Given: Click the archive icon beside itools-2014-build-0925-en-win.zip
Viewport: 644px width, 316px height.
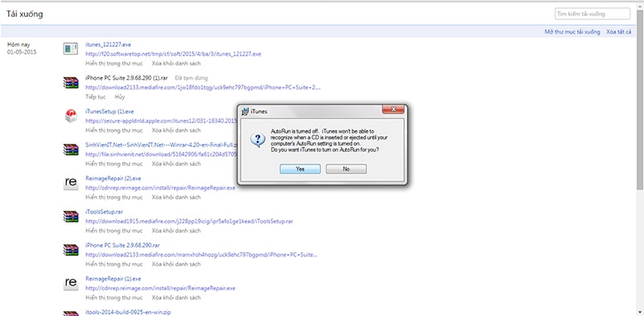Looking at the screenshot, I should tap(71, 313).
